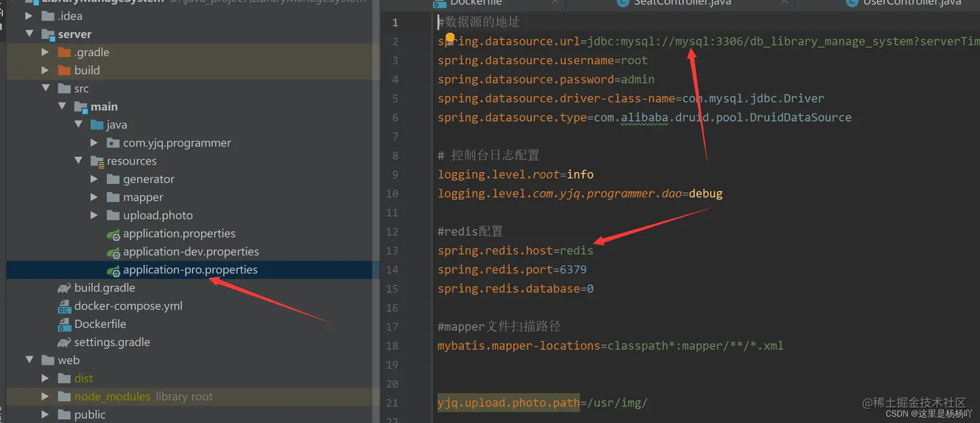980x423 pixels.
Task: Click the resources folder icon
Action: [x=97, y=161]
